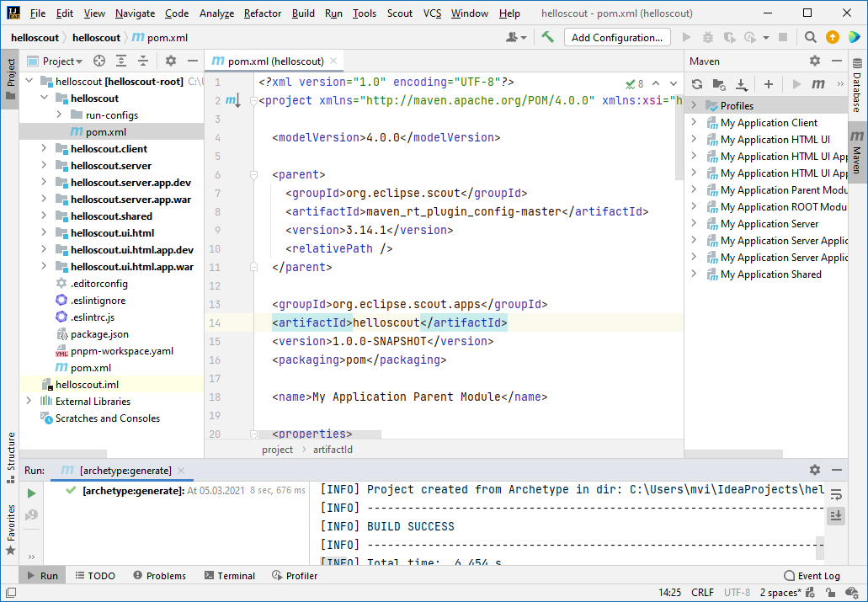The image size is (868, 602).
Task: Execute a Maven goal via the m icon
Action: (817, 84)
